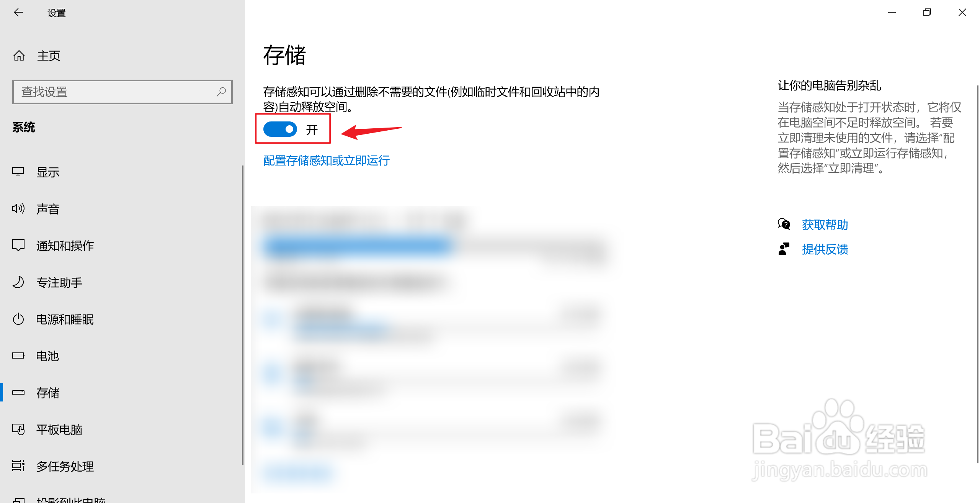Turn off the Storage Sense toggle
Screen dimensions: 980x503
280,129
